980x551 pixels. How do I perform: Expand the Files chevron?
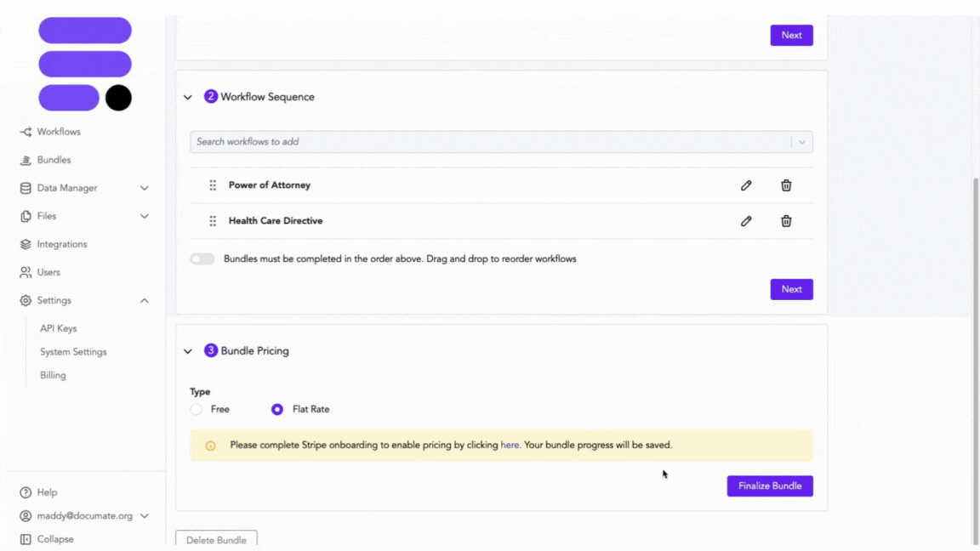coord(145,216)
